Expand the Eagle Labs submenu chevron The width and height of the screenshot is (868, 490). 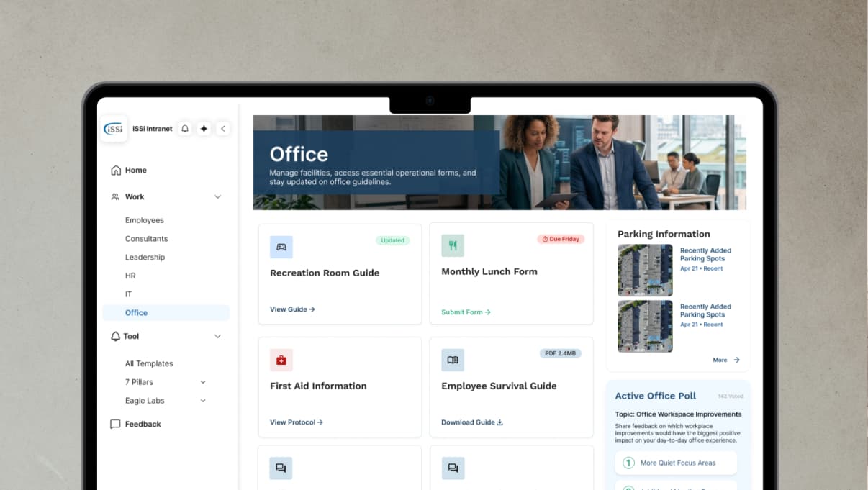pyautogui.click(x=203, y=401)
